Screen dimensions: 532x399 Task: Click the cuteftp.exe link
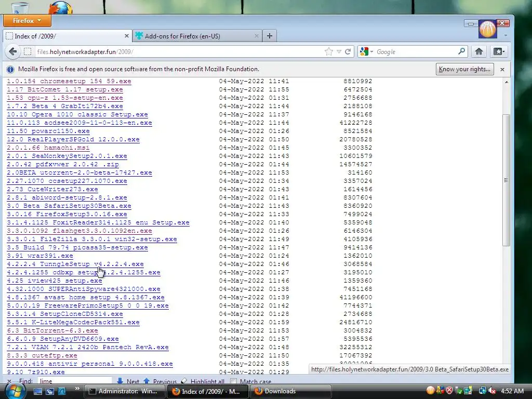[x=42, y=355]
